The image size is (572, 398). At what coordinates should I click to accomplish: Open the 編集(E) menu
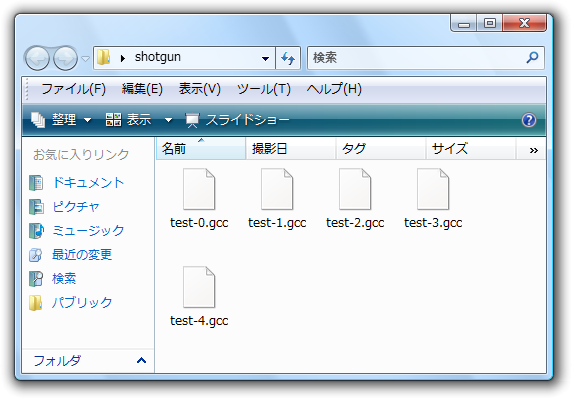[142, 89]
